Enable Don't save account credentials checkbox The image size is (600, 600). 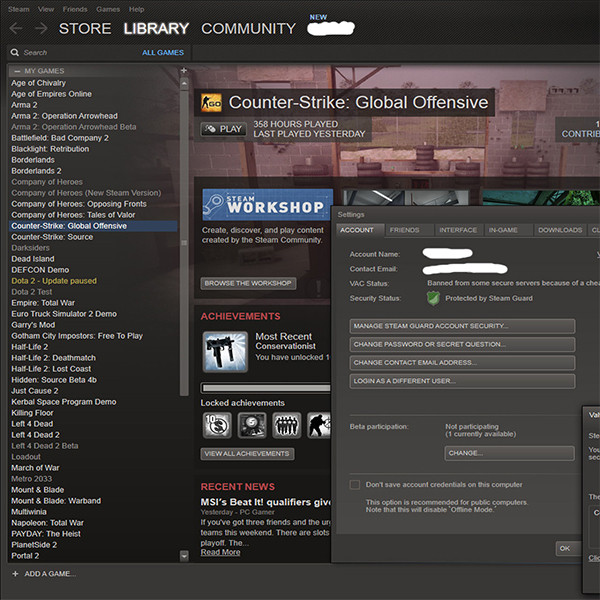(x=355, y=485)
